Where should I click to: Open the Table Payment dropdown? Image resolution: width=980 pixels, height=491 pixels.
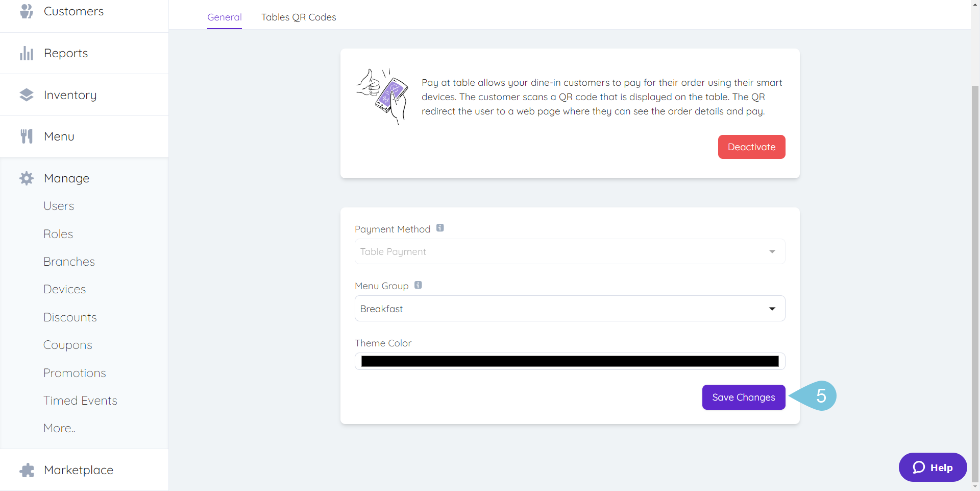570,251
